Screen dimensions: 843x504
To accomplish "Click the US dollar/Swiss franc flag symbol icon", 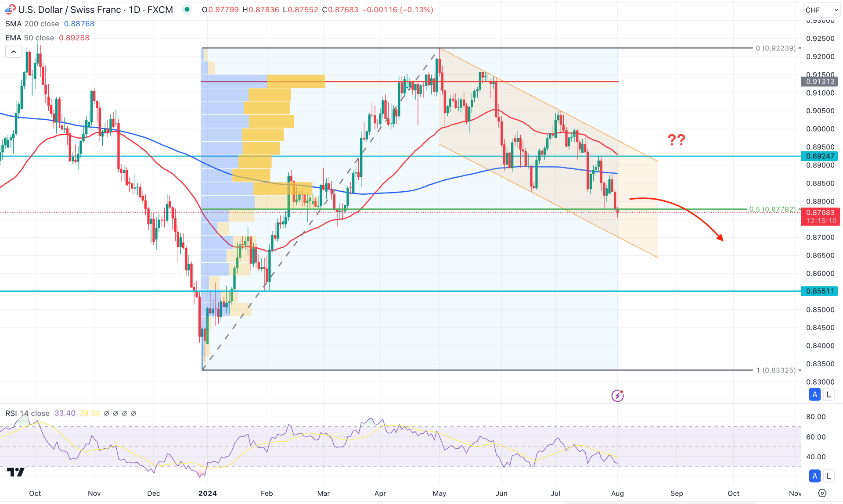I will (x=10, y=9).
